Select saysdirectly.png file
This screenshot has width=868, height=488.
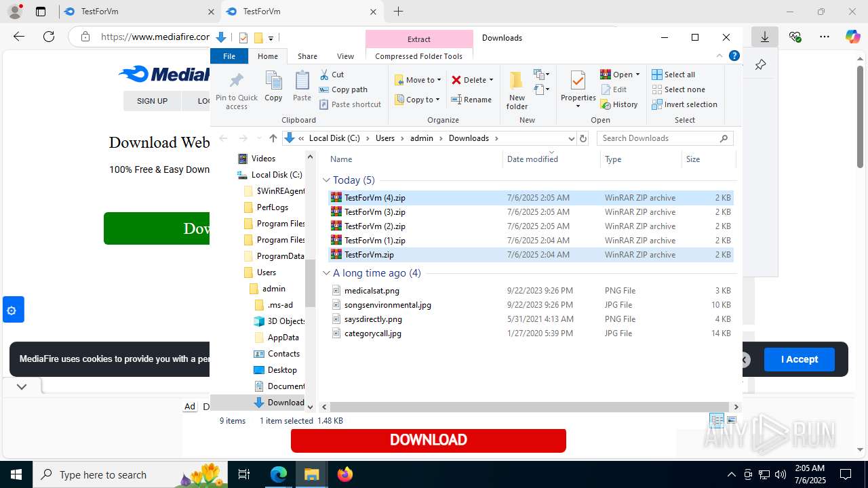[x=531, y=319]
